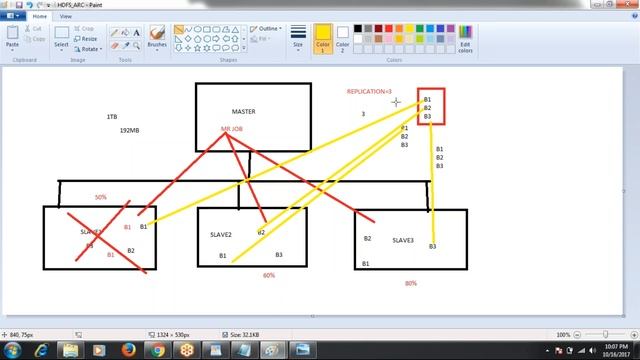The width and height of the screenshot is (640, 360).
Task: Choose Color 2 selector
Action: click(x=342, y=39)
